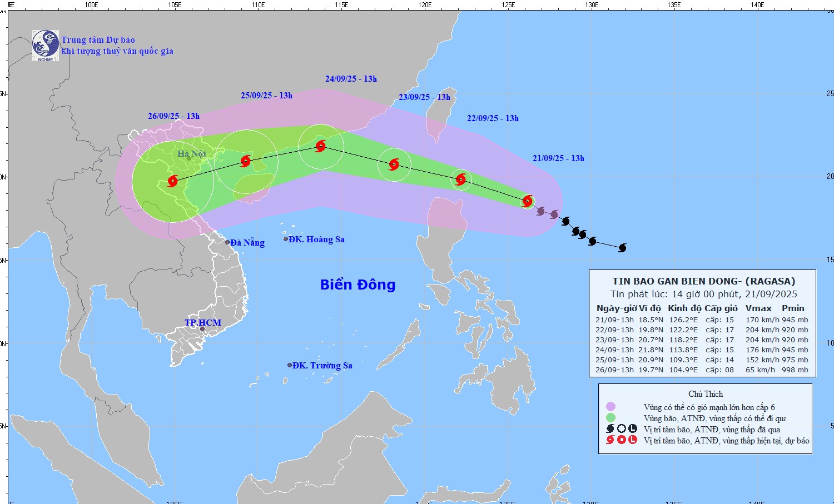Viewport: 834px width, 504px height.
Task: Click the NCHMF logo in the header
Action: pos(45,45)
